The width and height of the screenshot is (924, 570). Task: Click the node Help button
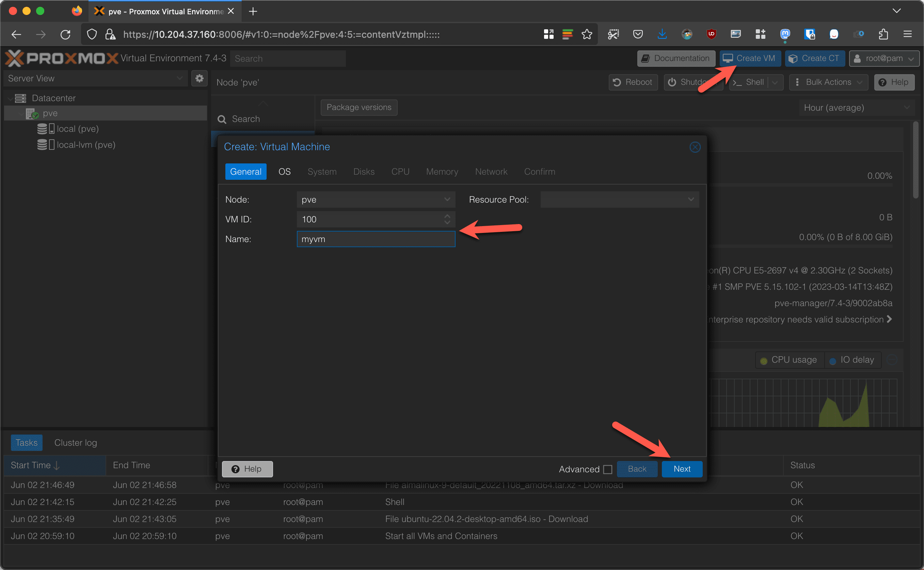(x=894, y=82)
